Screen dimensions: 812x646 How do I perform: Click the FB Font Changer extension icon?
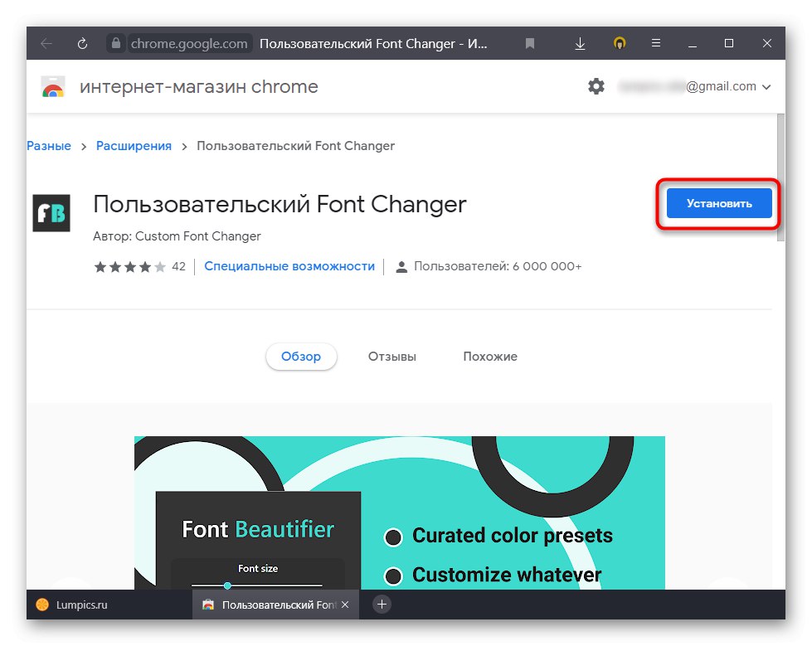51,213
